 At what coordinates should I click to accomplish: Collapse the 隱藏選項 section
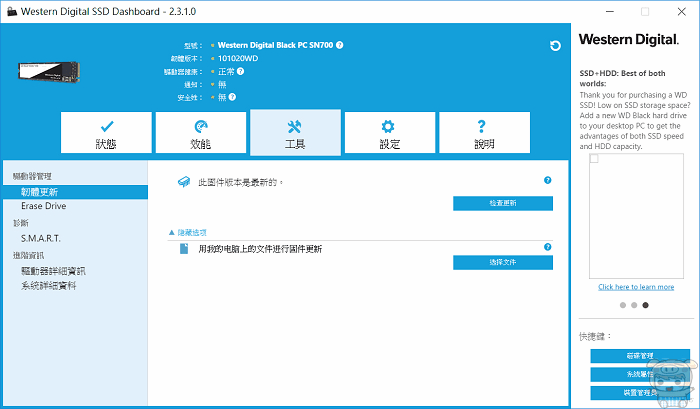pos(188,233)
